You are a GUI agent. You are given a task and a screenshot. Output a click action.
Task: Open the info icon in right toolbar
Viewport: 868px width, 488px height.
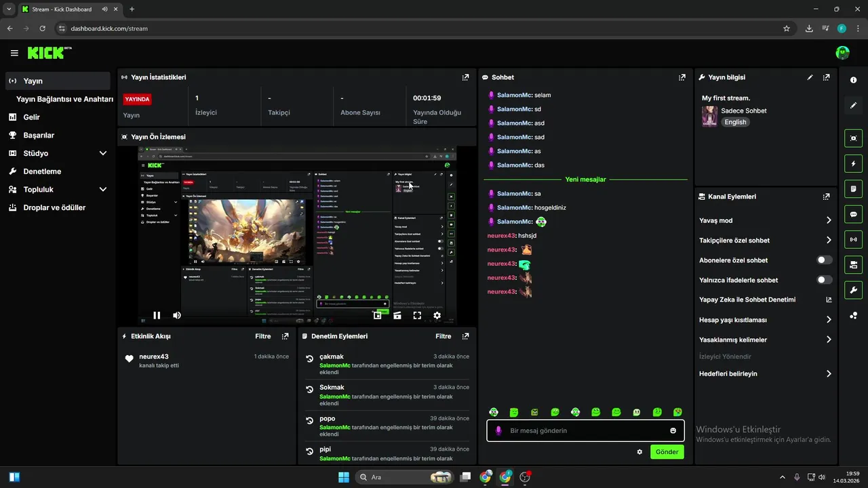853,80
